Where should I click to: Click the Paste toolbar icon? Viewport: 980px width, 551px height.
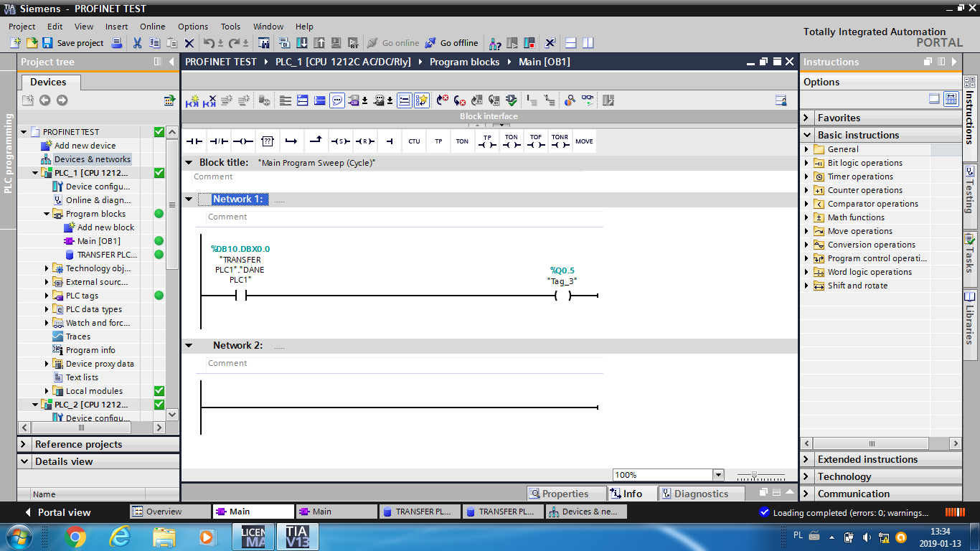[x=171, y=43]
